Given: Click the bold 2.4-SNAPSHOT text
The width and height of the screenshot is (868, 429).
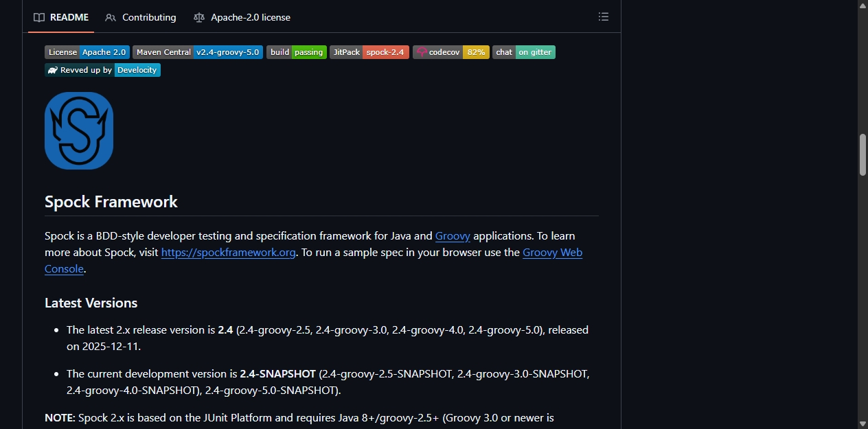Looking at the screenshot, I should click(278, 374).
